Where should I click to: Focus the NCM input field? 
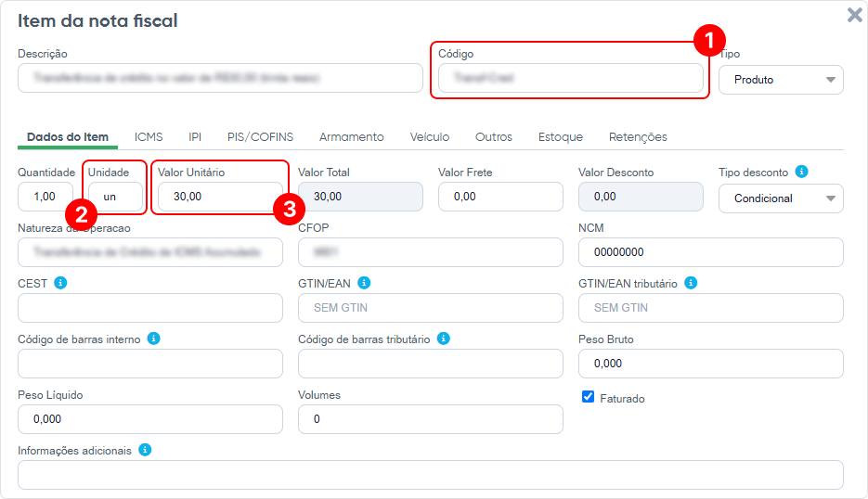(710, 252)
